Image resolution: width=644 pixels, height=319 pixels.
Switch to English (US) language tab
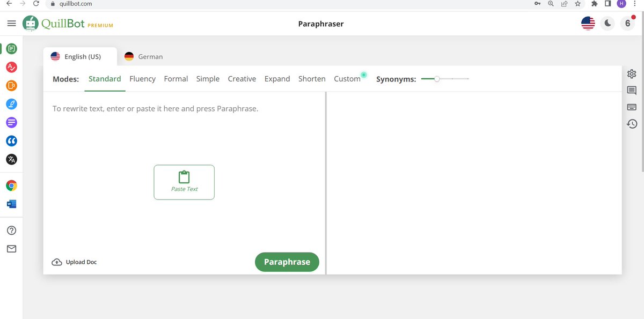coord(80,56)
